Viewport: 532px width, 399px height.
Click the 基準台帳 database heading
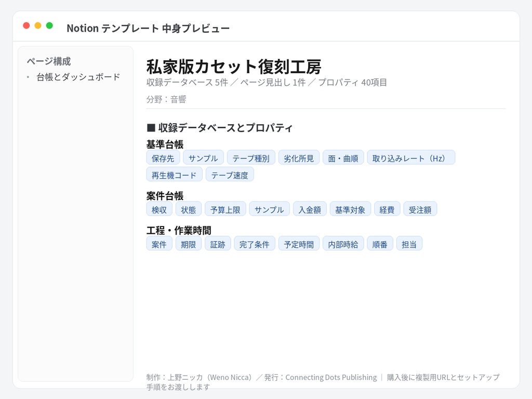coord(165,144)
